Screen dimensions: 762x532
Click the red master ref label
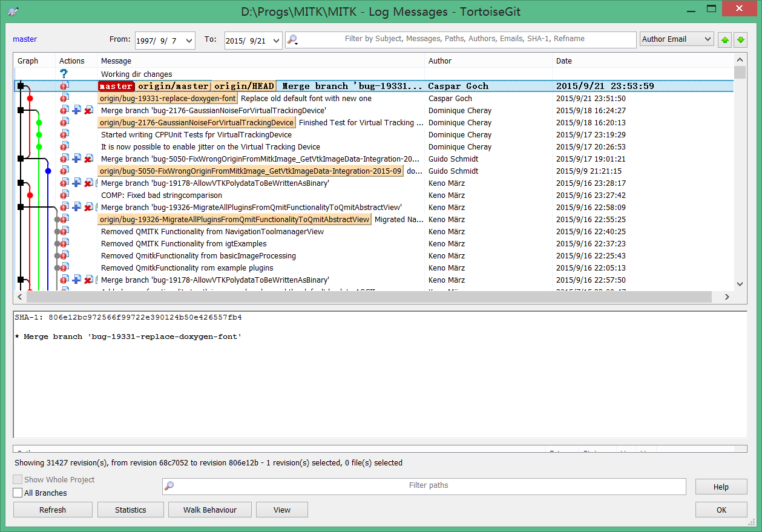tap(116, 86)
